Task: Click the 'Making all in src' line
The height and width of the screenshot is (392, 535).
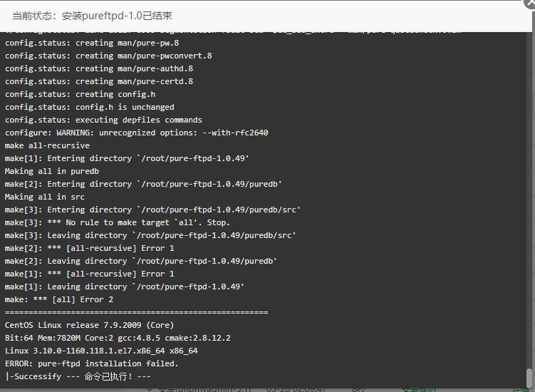Action: point(45,197)
